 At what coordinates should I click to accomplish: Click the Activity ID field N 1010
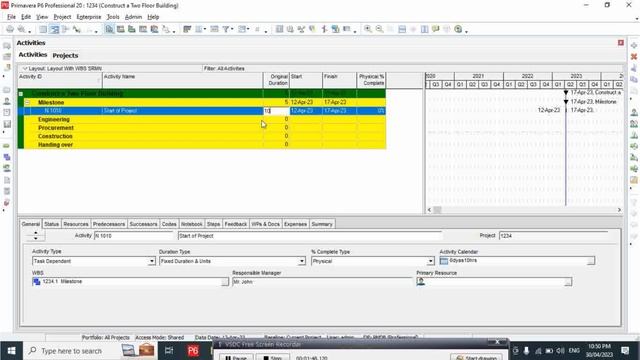pyautogui.click(x=134, y=236)
